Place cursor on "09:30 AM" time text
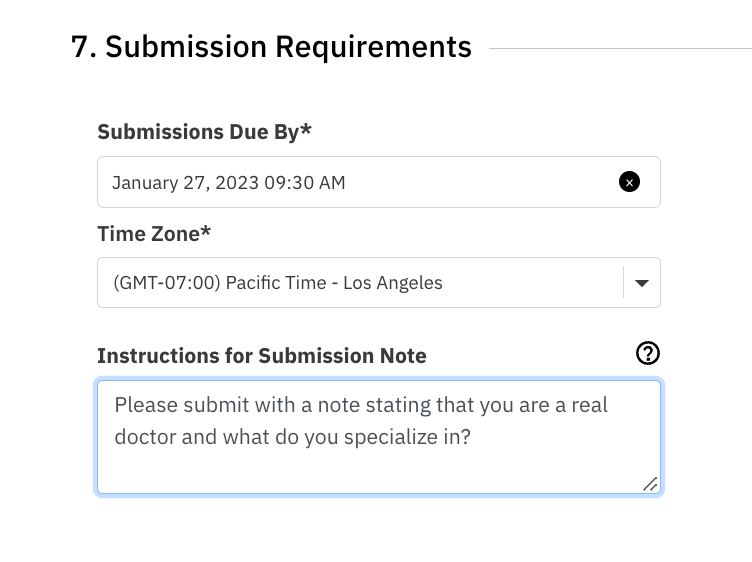The width and height of the screenshot is (752, 562). tap(305, 183)
